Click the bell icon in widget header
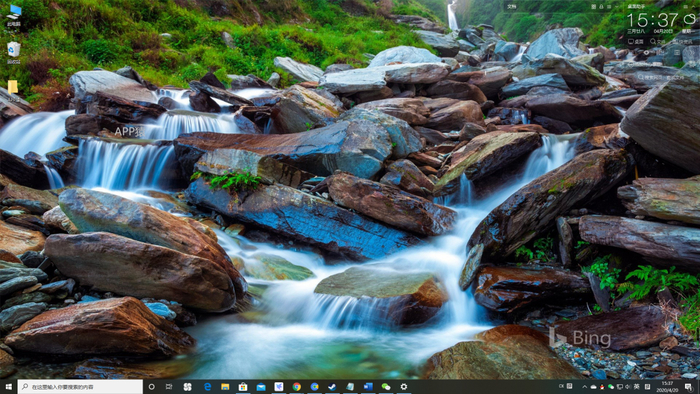The height and width of the screenshot is (394, 700). (601, 7)
